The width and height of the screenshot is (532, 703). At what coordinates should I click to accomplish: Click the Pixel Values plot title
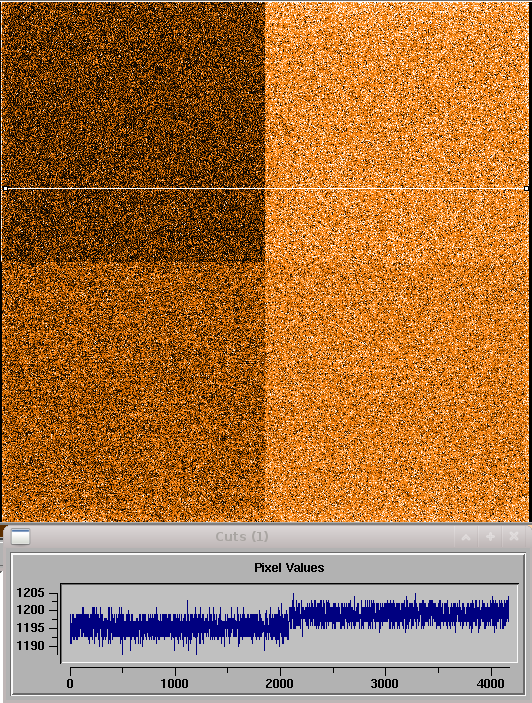289,568
